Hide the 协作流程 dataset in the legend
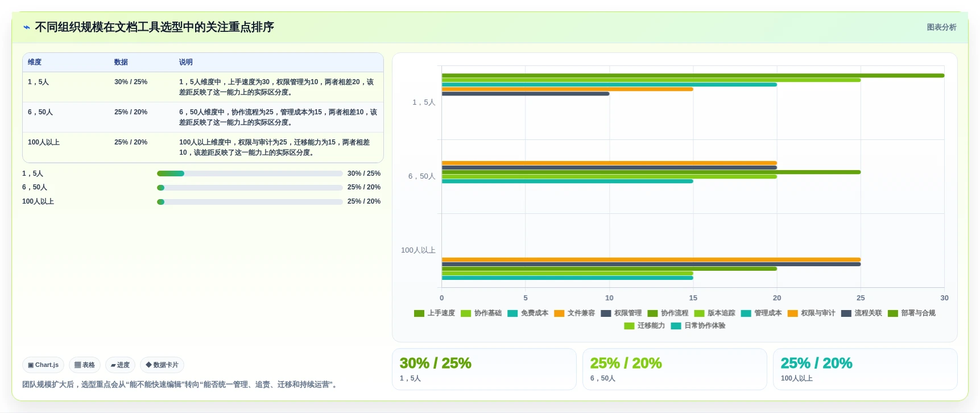Image resolution: width=980 pixels, height=413 pixels. pyautogui.click(x=668, y=313)
